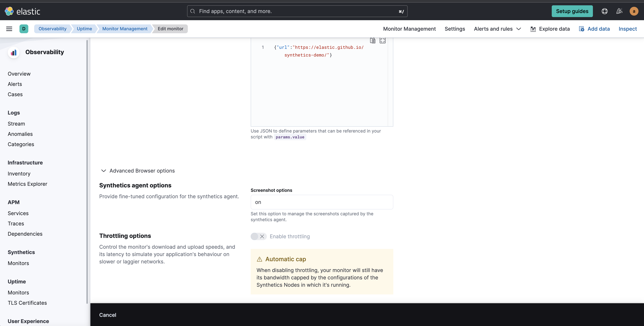This screenshot has height=326, width=644.
Task: Expand JSON editor to fullscreen
Action: tap(382, 41)
